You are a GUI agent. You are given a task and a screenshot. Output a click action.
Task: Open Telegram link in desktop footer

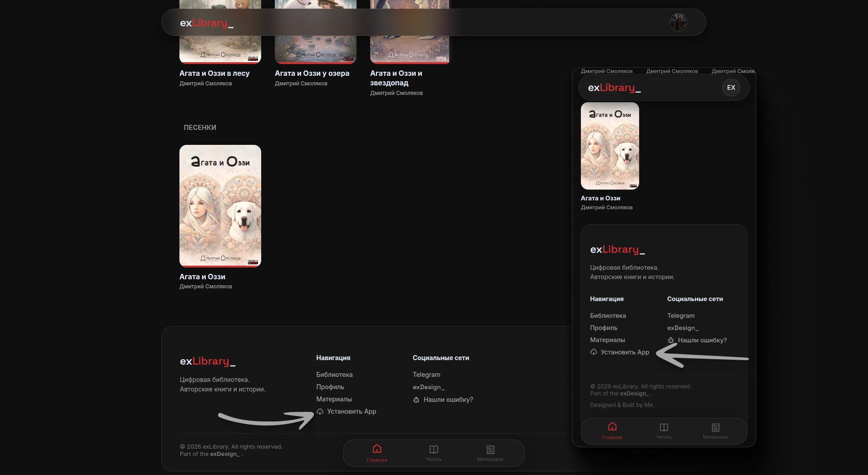[426, 375]
